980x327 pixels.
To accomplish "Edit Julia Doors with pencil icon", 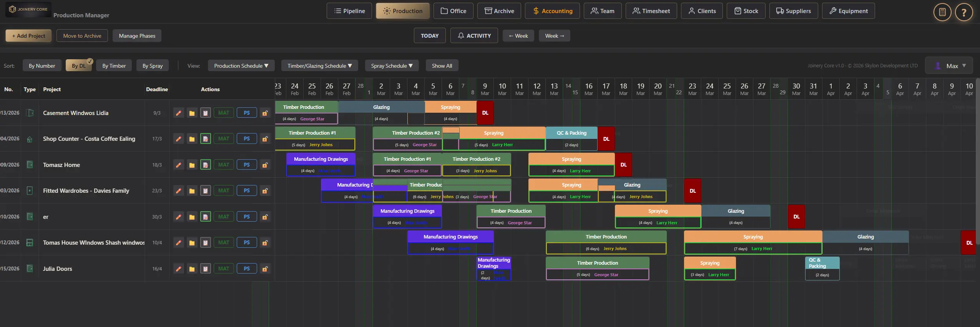I will 178,269.
